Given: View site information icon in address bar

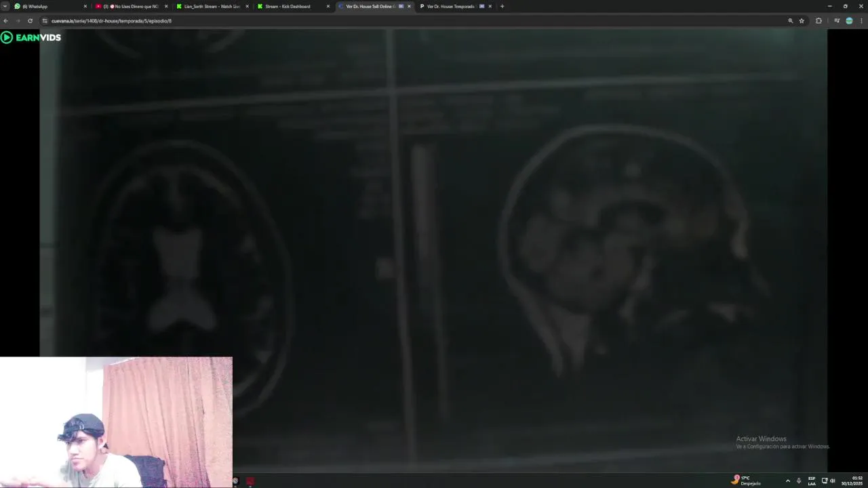Looking at the screenshot, I should click(x=45, y=21).
